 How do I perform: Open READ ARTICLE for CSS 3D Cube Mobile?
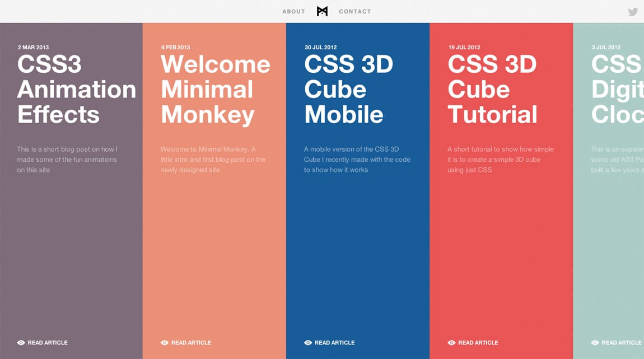click(335, 342)
